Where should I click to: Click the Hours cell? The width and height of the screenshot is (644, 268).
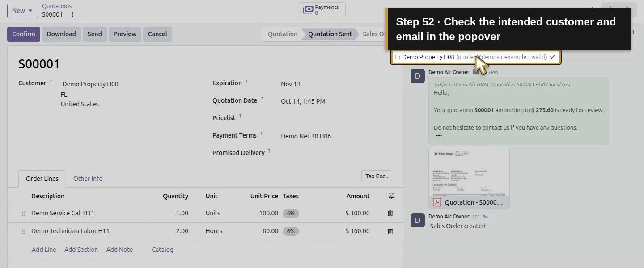click(214, 231)
